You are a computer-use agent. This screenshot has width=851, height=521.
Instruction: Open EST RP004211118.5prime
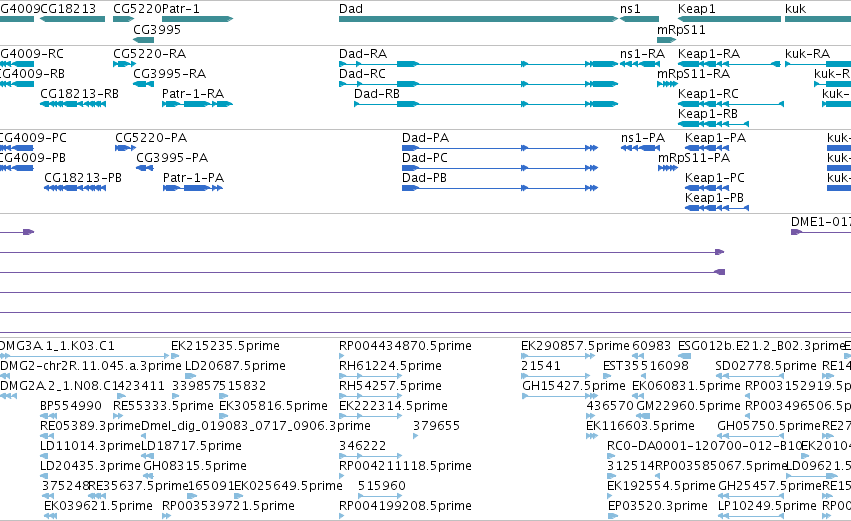(405, 466)
